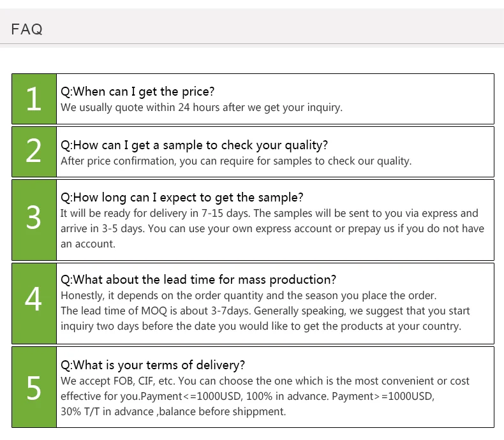Click the 'lead time of MOQ' sentence

click(265, 311)
